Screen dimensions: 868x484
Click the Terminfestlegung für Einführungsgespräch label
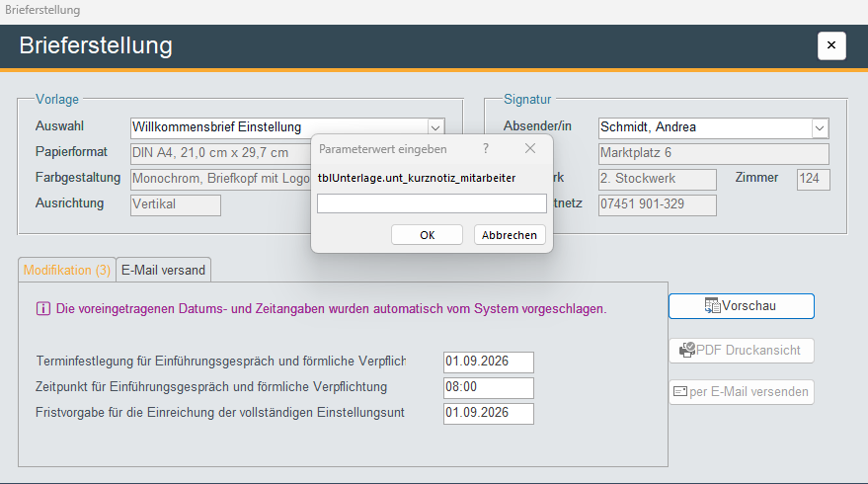(x=221, y=362)
